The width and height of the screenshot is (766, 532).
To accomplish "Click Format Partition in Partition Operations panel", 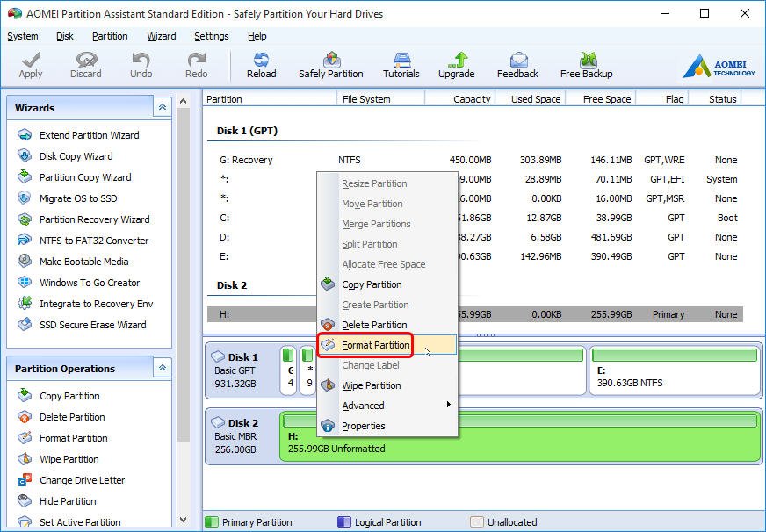I will pyautogui.click(x=62, y=438).
